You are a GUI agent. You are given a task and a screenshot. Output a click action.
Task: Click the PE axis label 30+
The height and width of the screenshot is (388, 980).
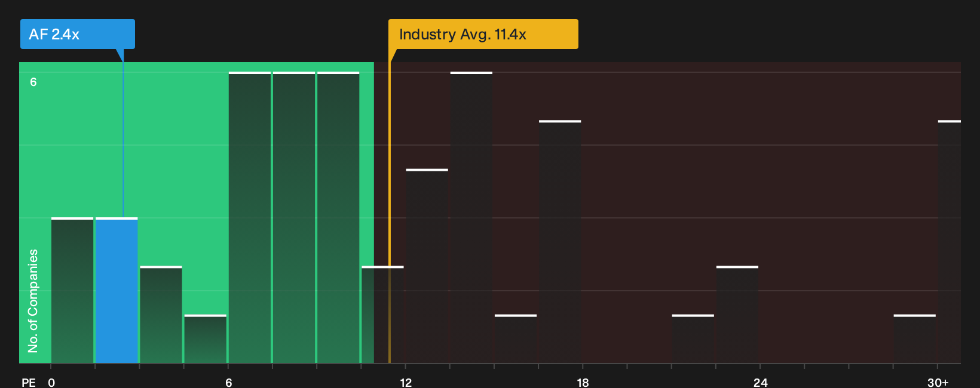(x=938, y=382)
